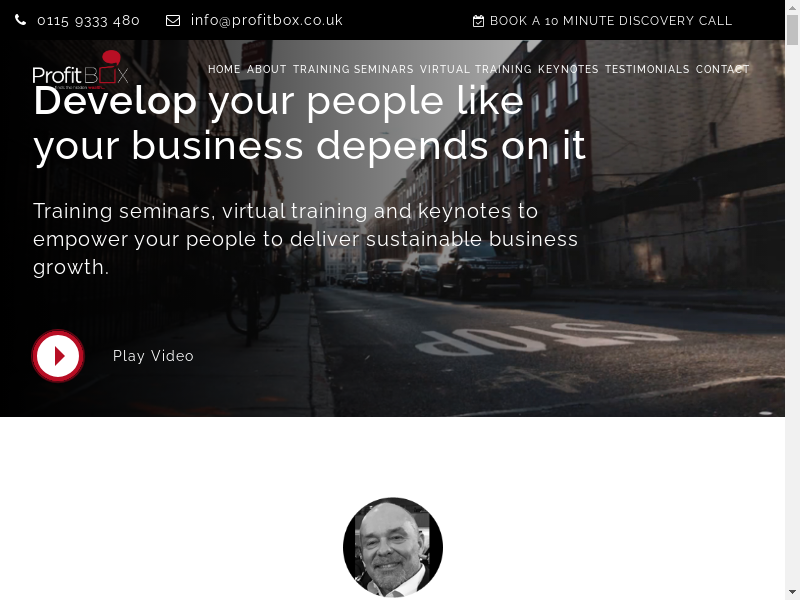Play the video with red play button
The width and height of the screenshot is (800, 600).
(x=58, y=356)
